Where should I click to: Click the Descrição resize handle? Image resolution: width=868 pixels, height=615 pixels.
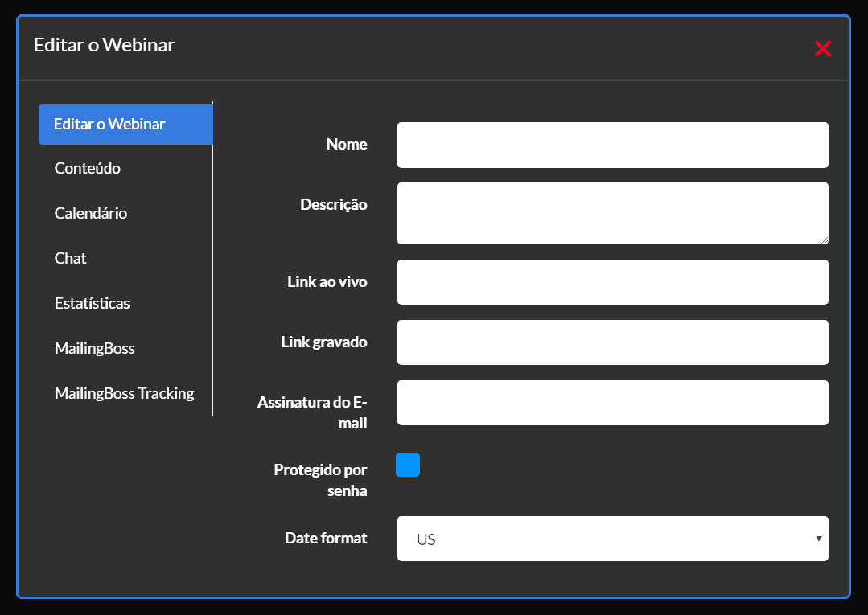[x=825, y=239]
